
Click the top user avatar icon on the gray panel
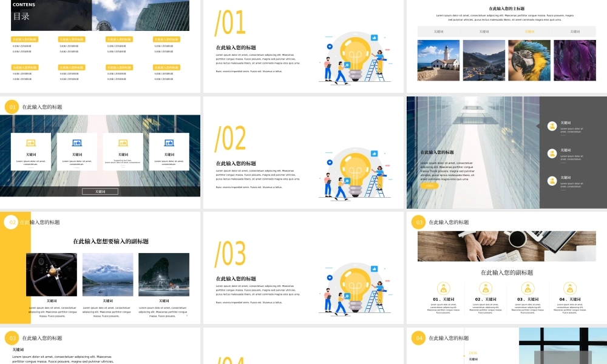click(x=552, y=126)
